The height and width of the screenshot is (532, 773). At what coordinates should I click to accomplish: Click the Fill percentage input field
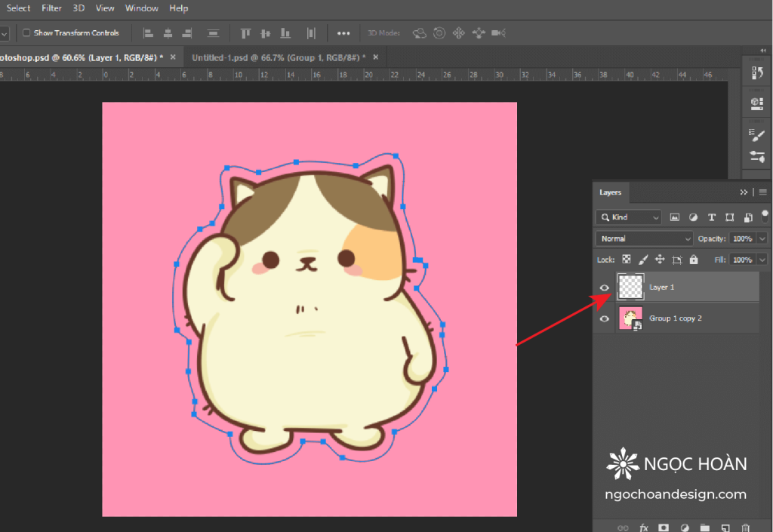pos(742,260)
